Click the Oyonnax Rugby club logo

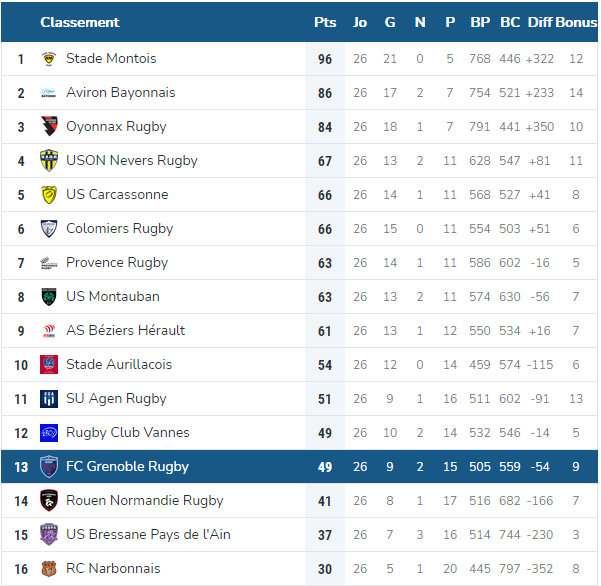[49, 127]
